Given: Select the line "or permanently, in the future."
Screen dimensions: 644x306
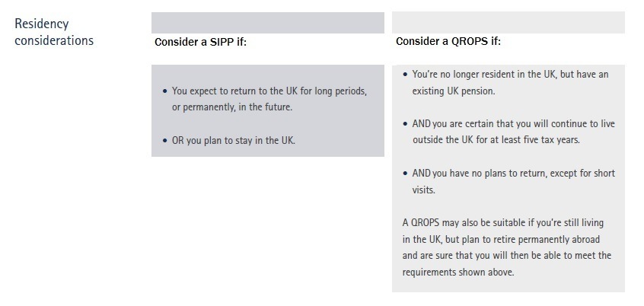Looking at the screenshot, I should pyautogui.click(x=232, y=107).
